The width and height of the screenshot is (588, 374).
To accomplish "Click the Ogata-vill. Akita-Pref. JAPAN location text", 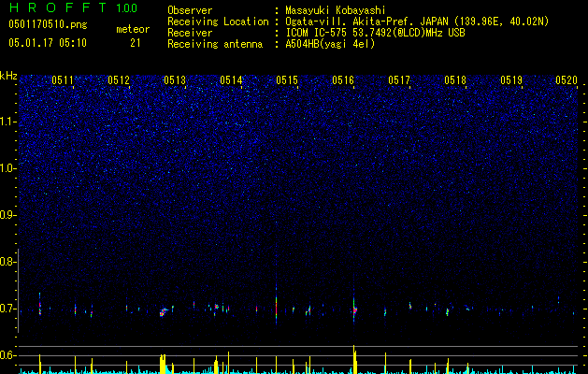I will [417, 22].
